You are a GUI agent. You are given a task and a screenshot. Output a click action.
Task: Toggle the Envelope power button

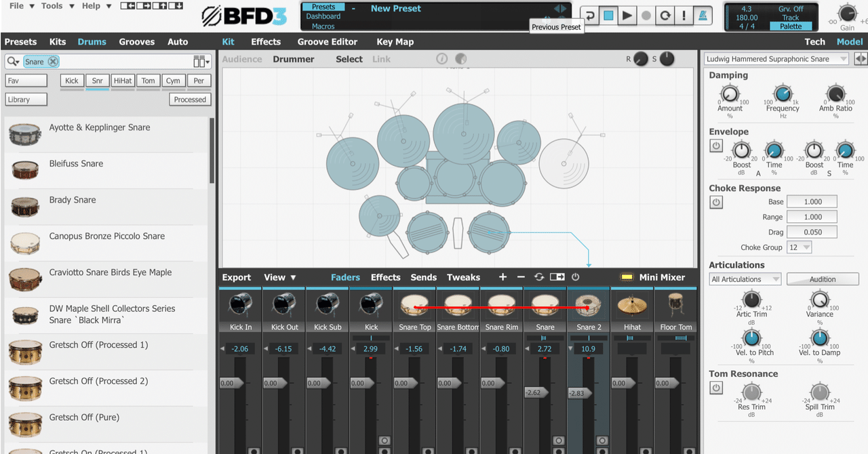716,146
